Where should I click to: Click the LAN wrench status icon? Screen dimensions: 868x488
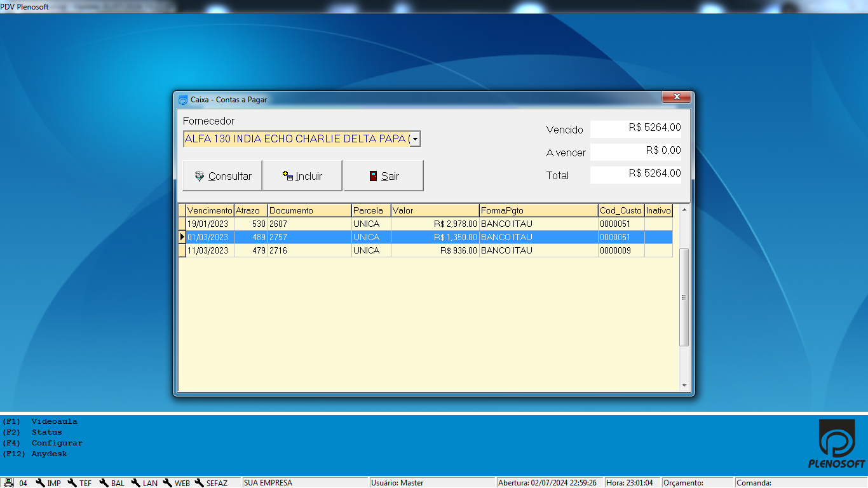coord(136,483)
